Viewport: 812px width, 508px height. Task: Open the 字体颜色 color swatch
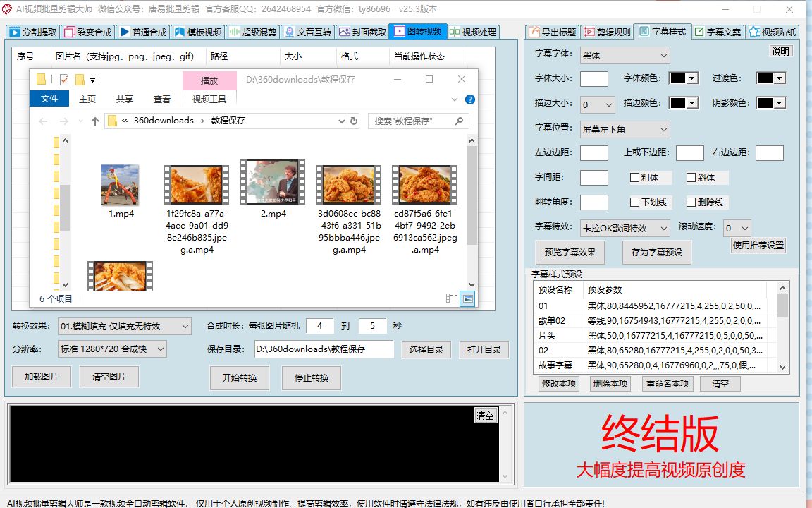point(682,78)
